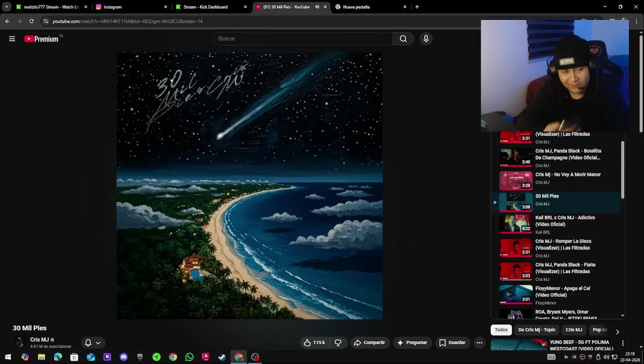
Task: View site information icon in address bar
Action: (x=46, y=21)
